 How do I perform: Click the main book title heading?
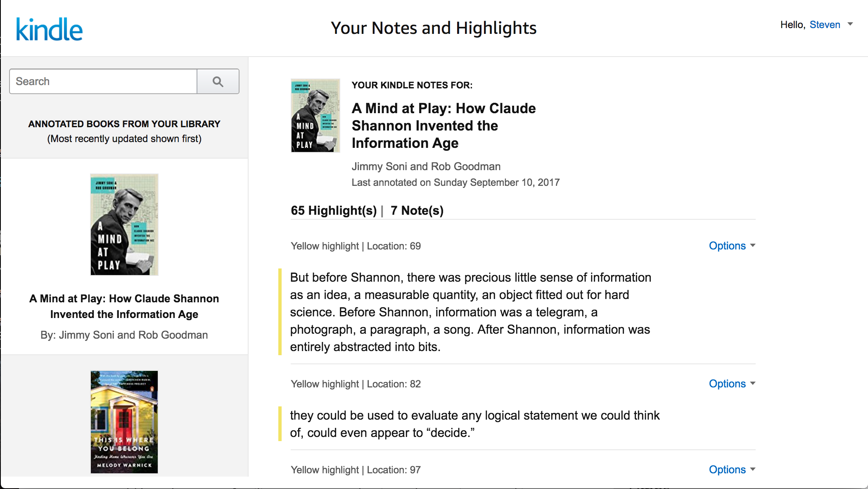(443, 126)
